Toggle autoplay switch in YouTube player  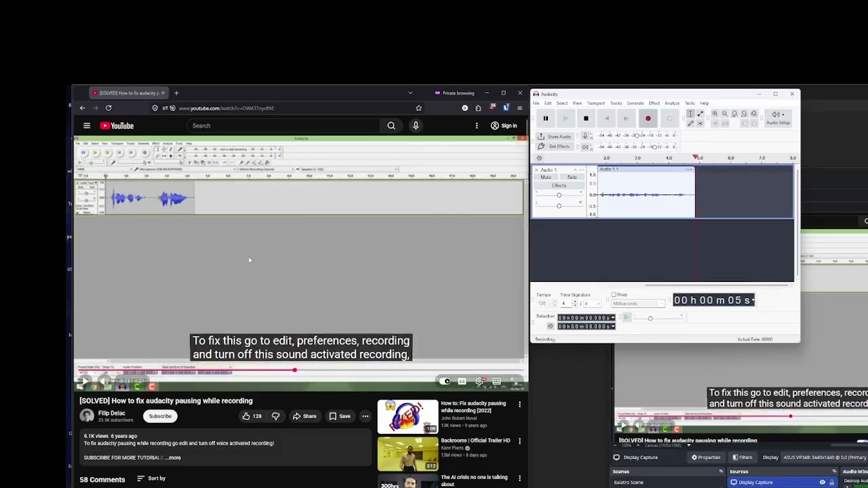pyautogui.click(x=445, y=381)
